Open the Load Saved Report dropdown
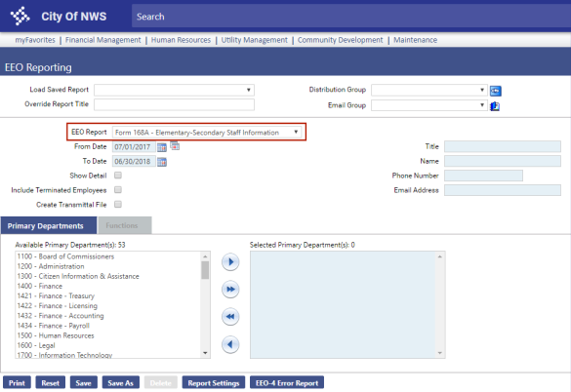571x392 pixels. pyautogui.click(x=174, y=90)
